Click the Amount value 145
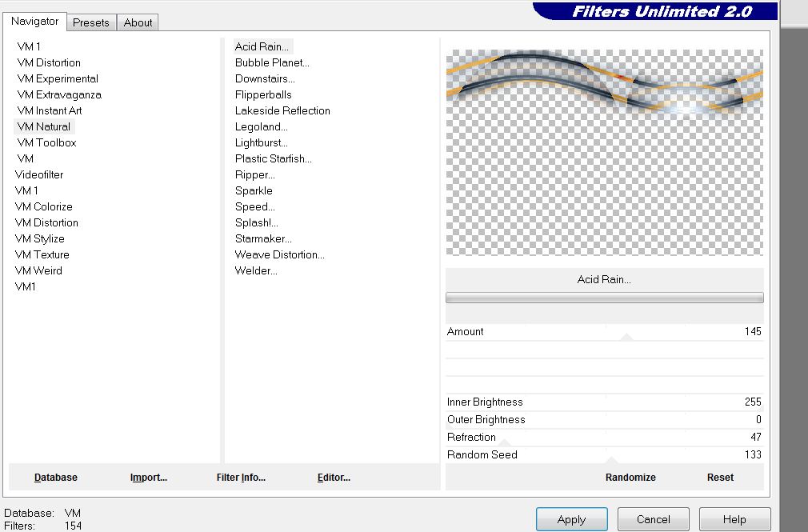The width and height of the screenshot is (808, 532). 753,331
